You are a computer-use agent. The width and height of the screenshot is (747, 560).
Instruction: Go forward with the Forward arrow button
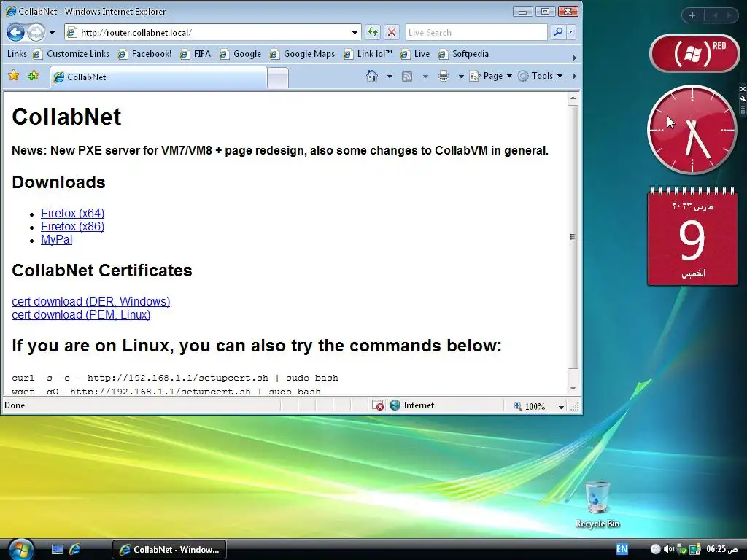[x=36, y=32]
